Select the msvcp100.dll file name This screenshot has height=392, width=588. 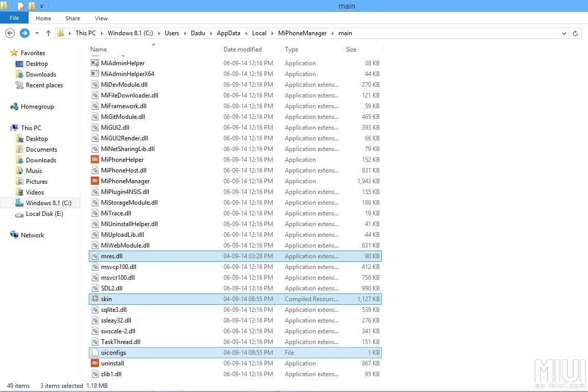click(118, 267)
